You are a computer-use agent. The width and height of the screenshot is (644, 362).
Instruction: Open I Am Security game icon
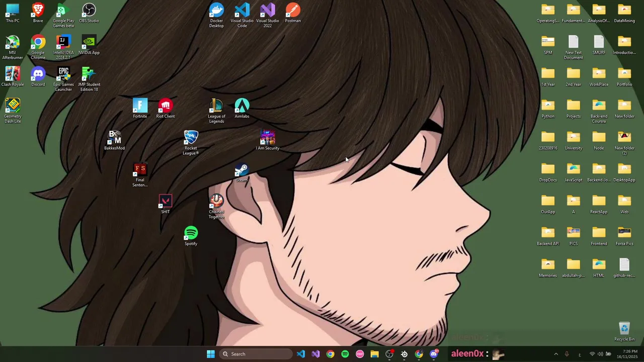(x=268, y=141)
